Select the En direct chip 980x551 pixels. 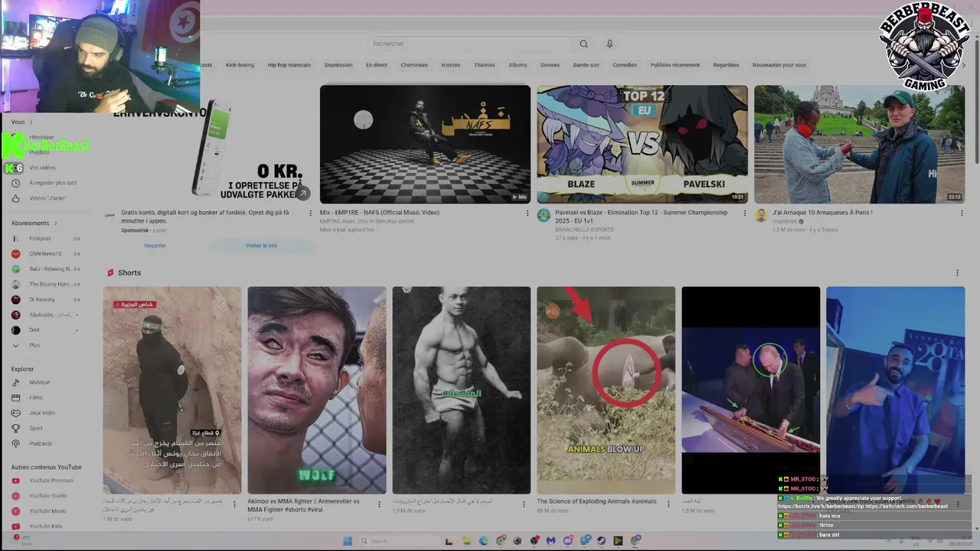click(376, 65)
